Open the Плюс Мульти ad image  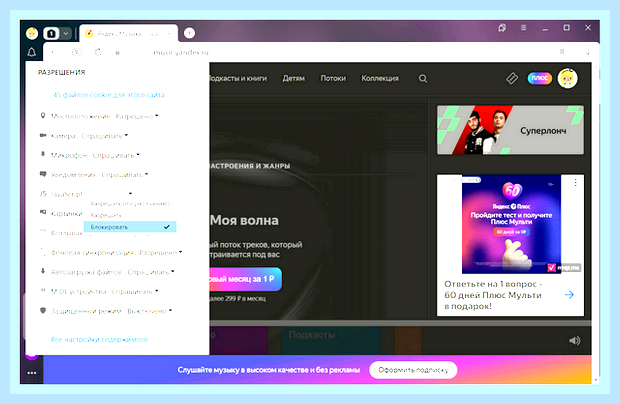coord(511,224)
